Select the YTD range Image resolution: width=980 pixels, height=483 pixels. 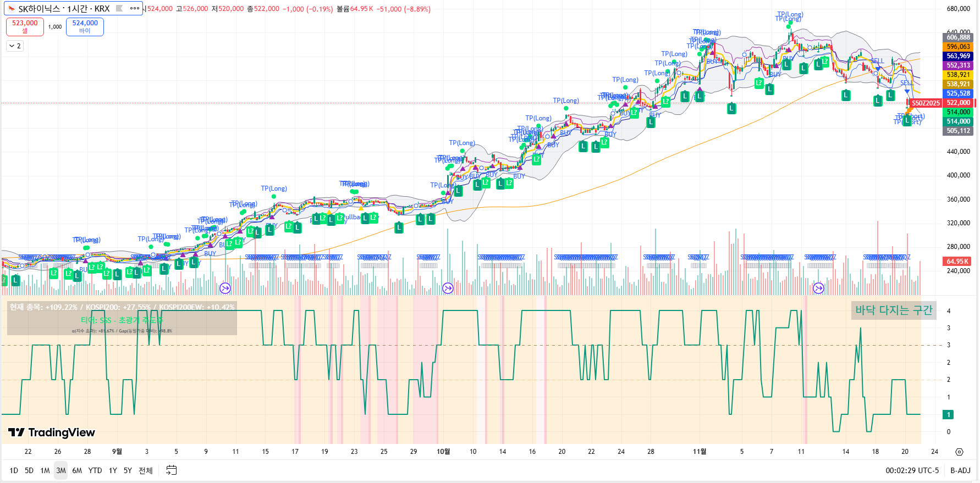pos(95,470)
